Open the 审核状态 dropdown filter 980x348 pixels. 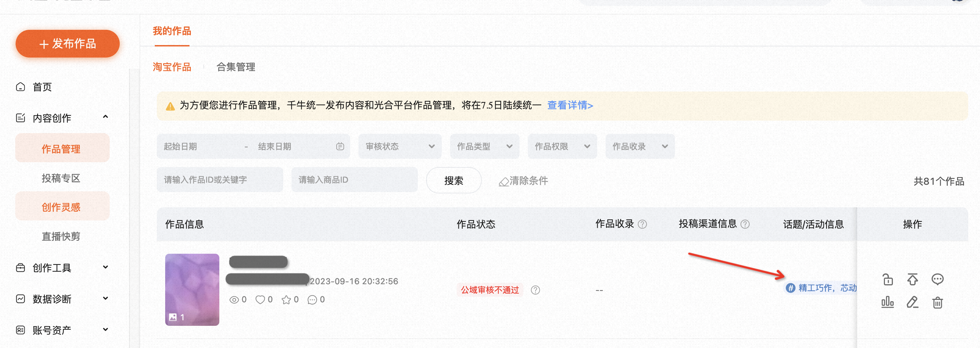pyautogui.click(x=399, y=147)
